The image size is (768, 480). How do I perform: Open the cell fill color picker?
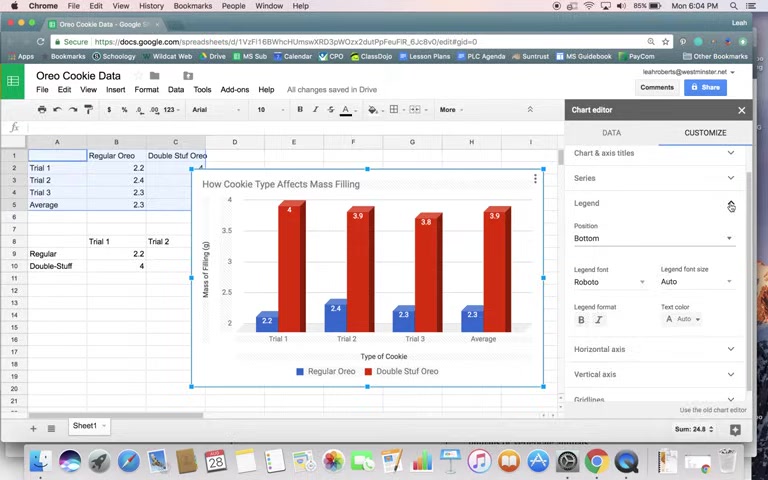click(373, 110)
